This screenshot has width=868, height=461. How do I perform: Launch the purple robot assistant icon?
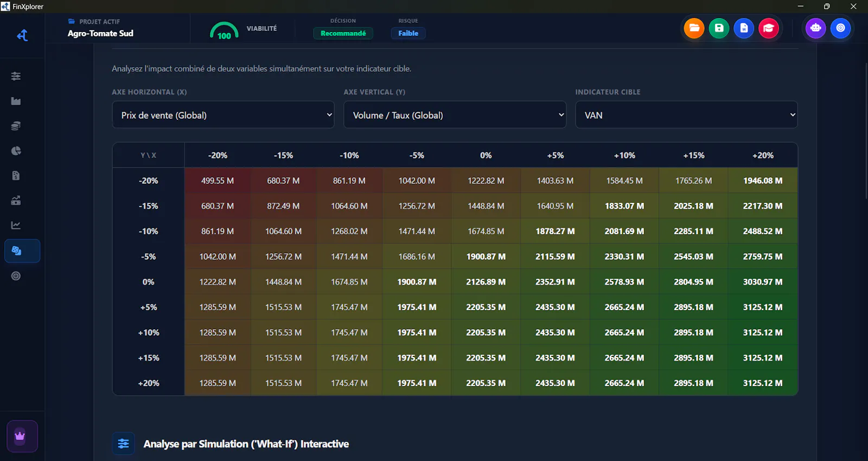[x=815, y=28]
